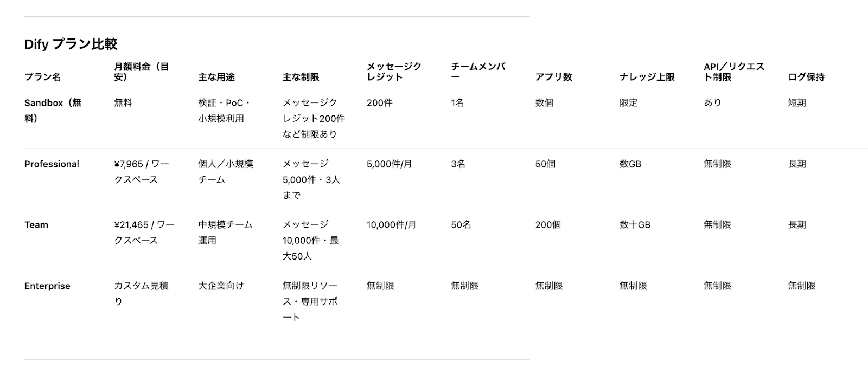Select the 'Sandbox（無料）' plan name cell

coord(53,110)
